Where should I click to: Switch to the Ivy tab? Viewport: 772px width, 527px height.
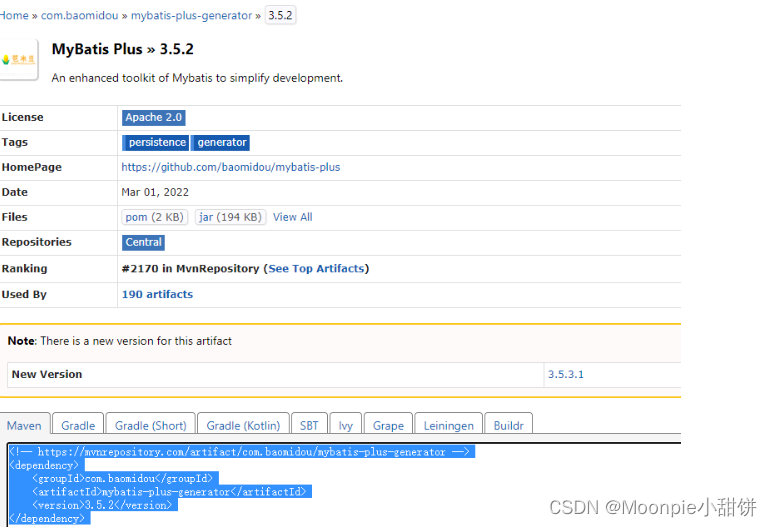[x=346, y=426]
